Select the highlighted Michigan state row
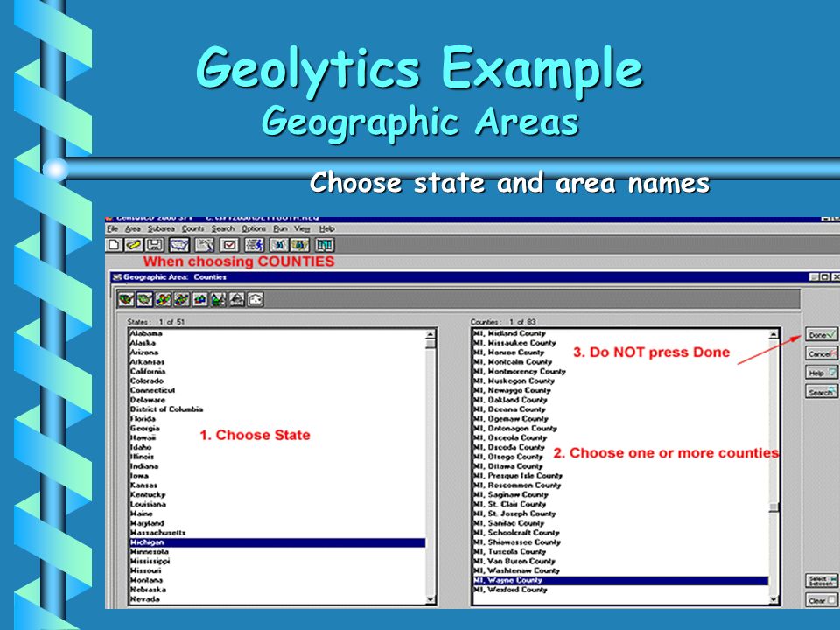 [x=277, y=542]
